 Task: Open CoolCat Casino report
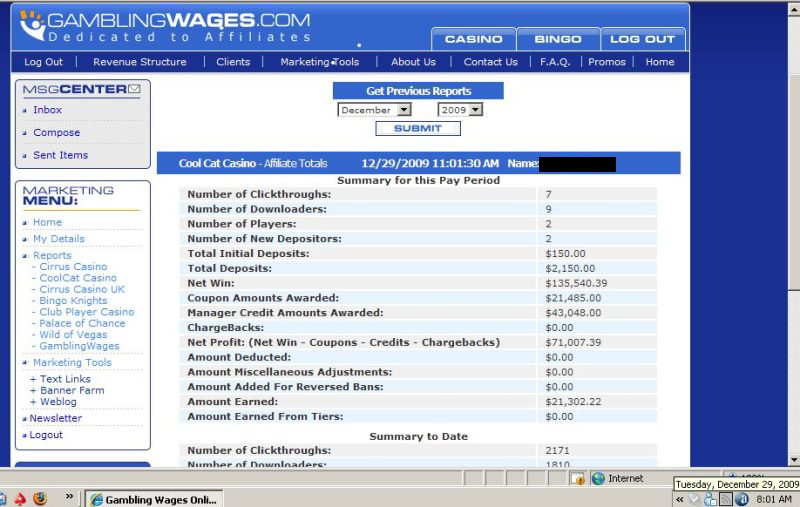[78, 278]
